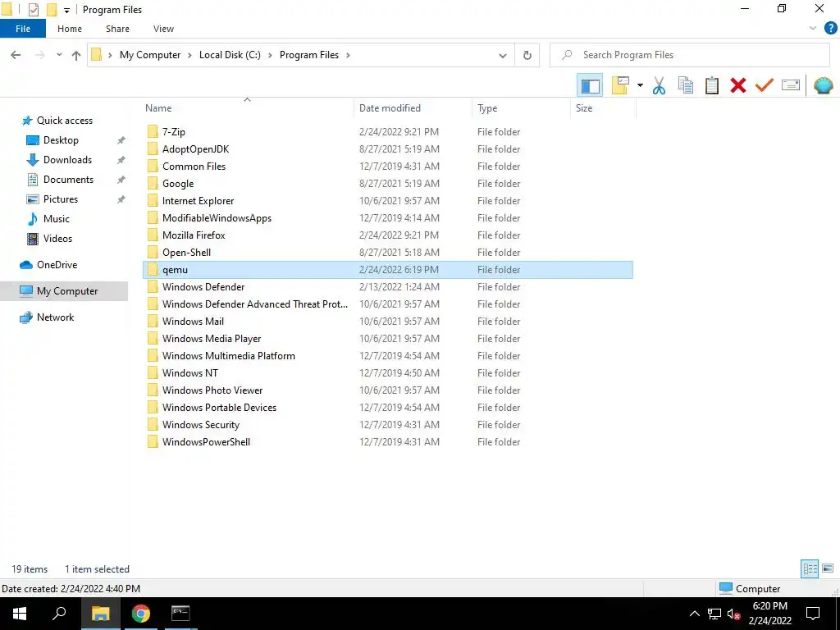The image size is (840, 630).
Task: Select Quick access in navigation pane
Action: point(64,121)
